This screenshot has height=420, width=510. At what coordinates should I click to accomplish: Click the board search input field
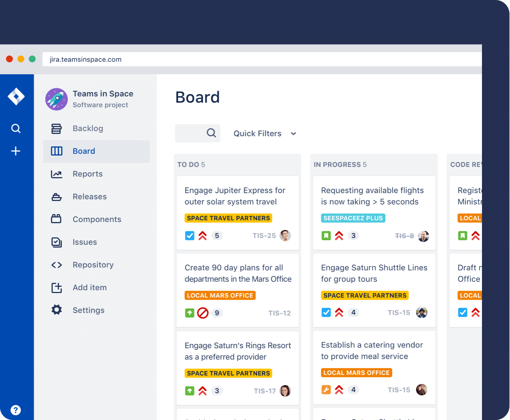(198, 133)
